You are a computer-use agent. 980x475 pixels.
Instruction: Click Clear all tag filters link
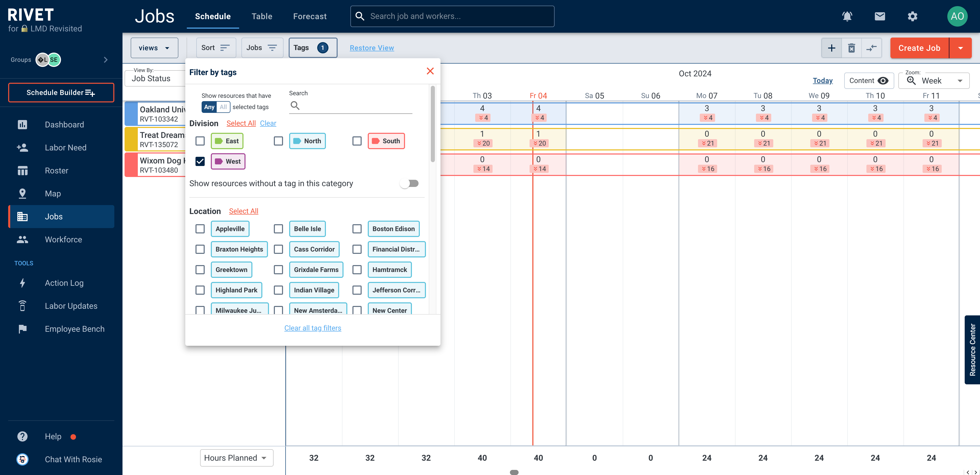[x=312, y=327]
